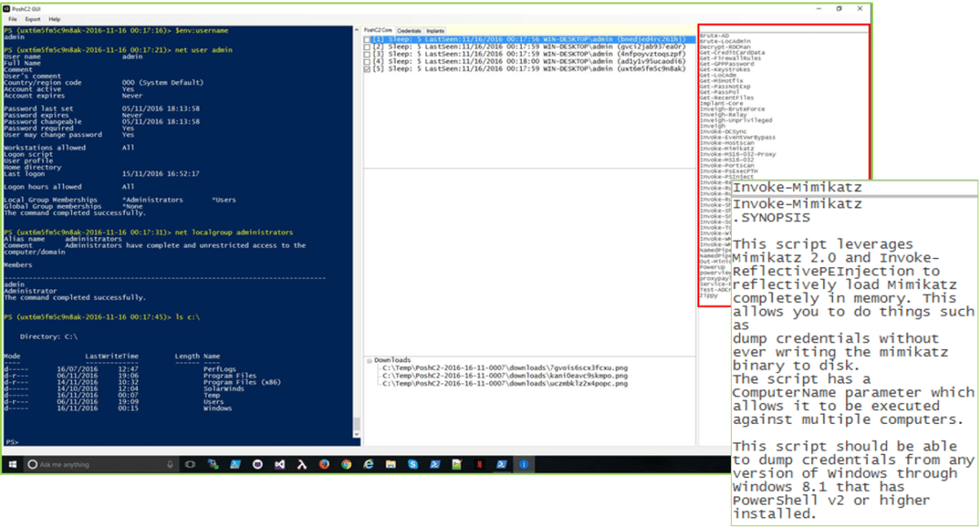
Task: Select 7gvois6scx3fcxu.png in the Downloads list
Action: click(502, 368)
